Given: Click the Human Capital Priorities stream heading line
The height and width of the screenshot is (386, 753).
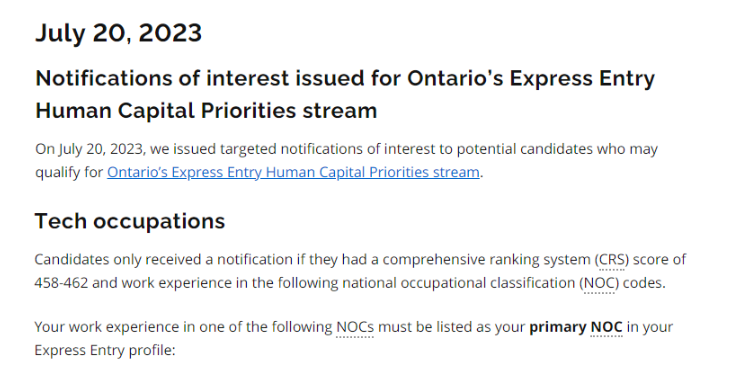Looking at the screenshot, I should pyautogui.click(x=206, y=111).
